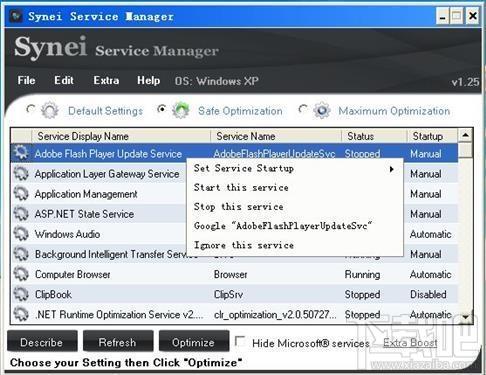Expand the Set Service Startup submenu arrow
The height and width of the screenshot is (375, 486).
coord(392,169)
